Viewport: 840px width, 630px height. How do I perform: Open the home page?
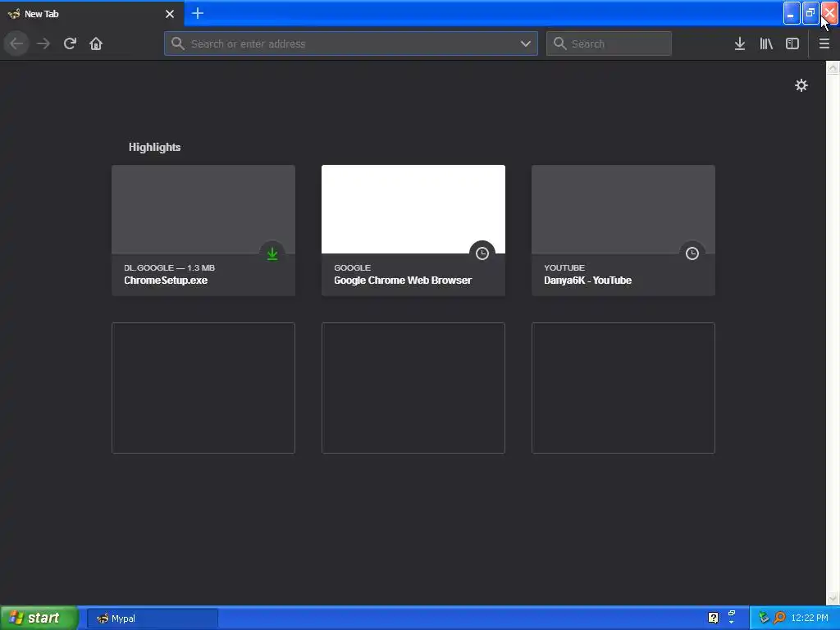click(96, 43)
